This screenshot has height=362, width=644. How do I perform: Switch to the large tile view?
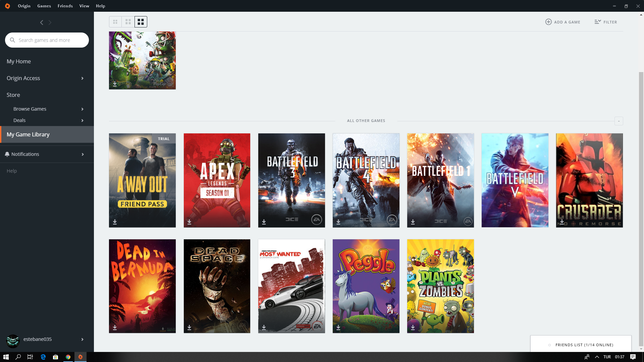[141, 22]
